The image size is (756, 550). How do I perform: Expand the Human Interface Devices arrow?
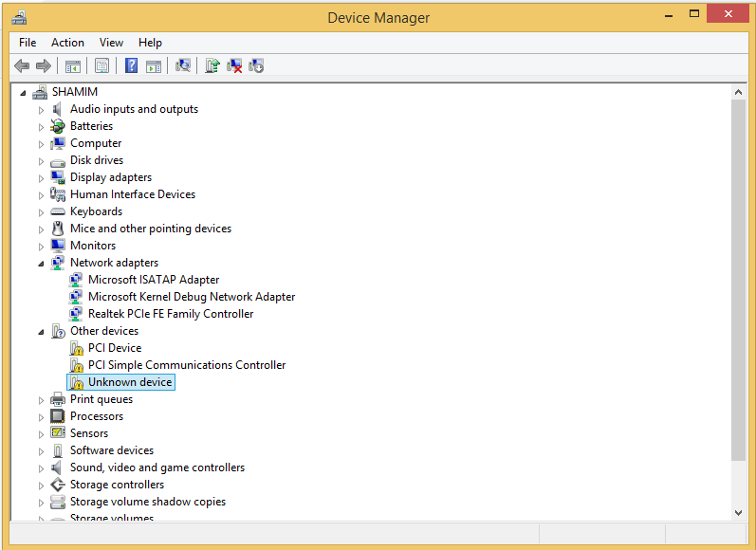click(41, 195)
